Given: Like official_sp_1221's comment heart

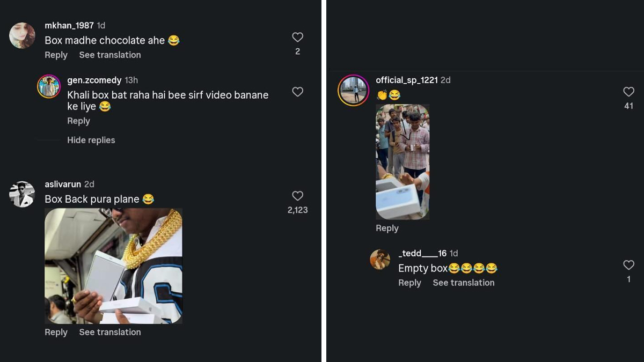Looking at the screenshot, I should pyautogui.click(x=628, y=92).
